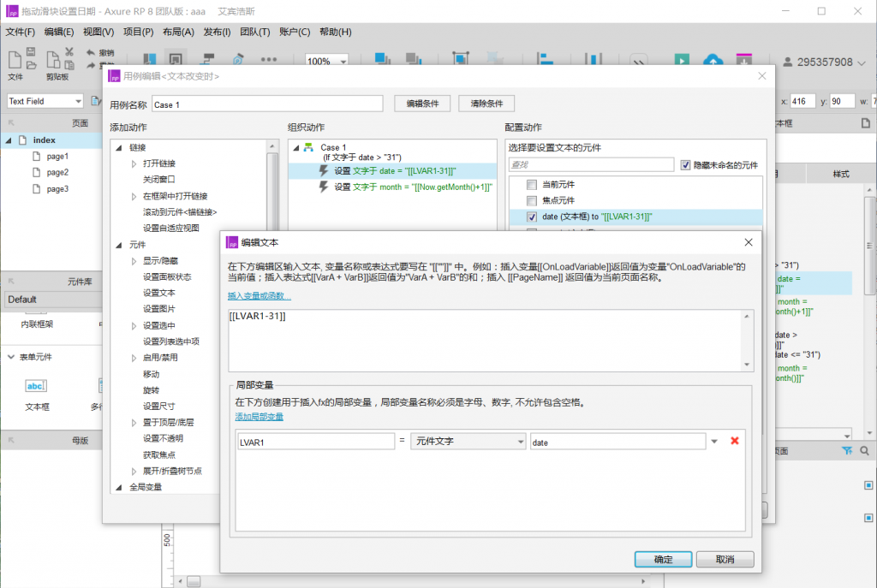Click the open folder icon

click(x=32, y=65)
